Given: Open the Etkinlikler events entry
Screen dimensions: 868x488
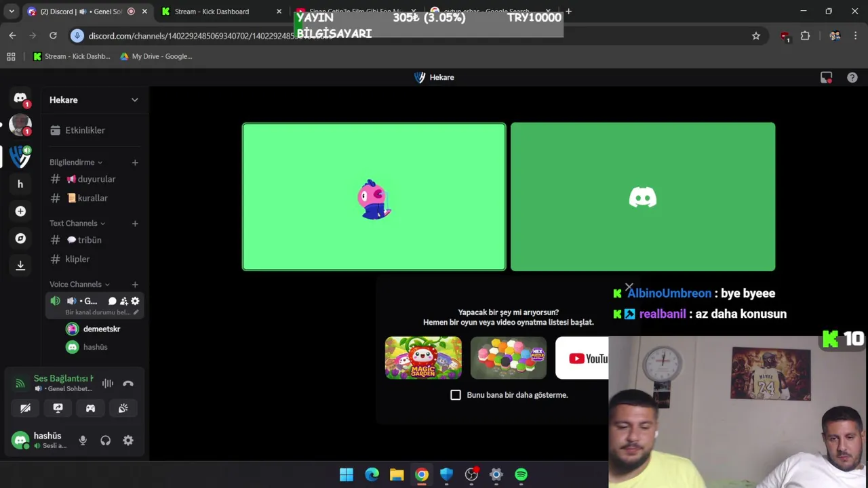Looking at the screenshot, I should [94, 130].
